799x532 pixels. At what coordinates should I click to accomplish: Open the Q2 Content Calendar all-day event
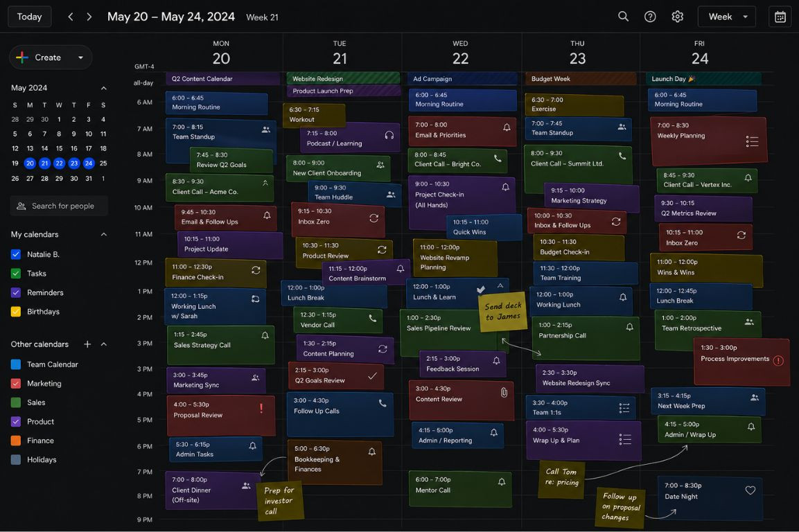(x=222, y=79)
